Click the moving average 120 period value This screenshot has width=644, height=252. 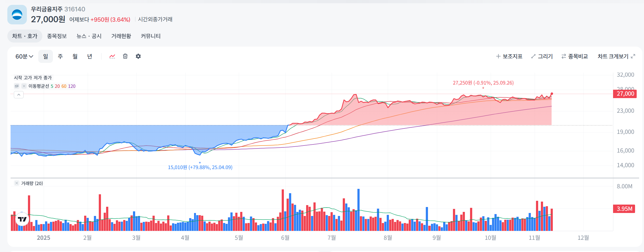72,86
